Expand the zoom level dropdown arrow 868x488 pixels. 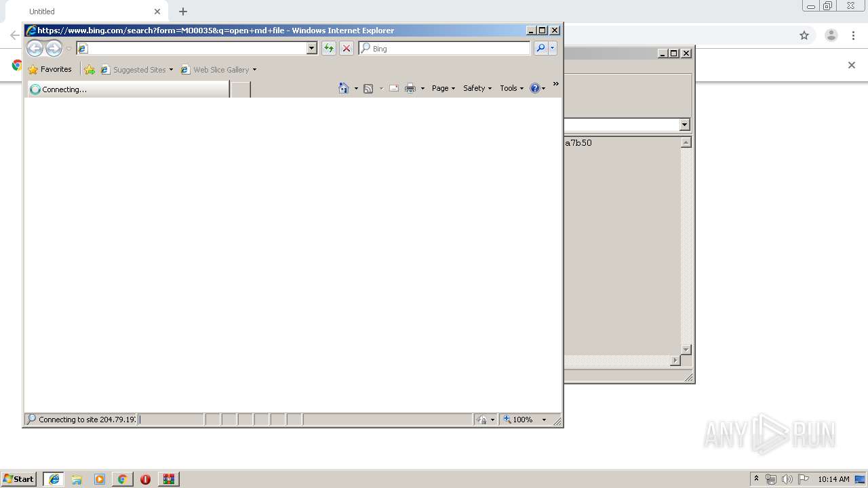(x=544, y=420)
